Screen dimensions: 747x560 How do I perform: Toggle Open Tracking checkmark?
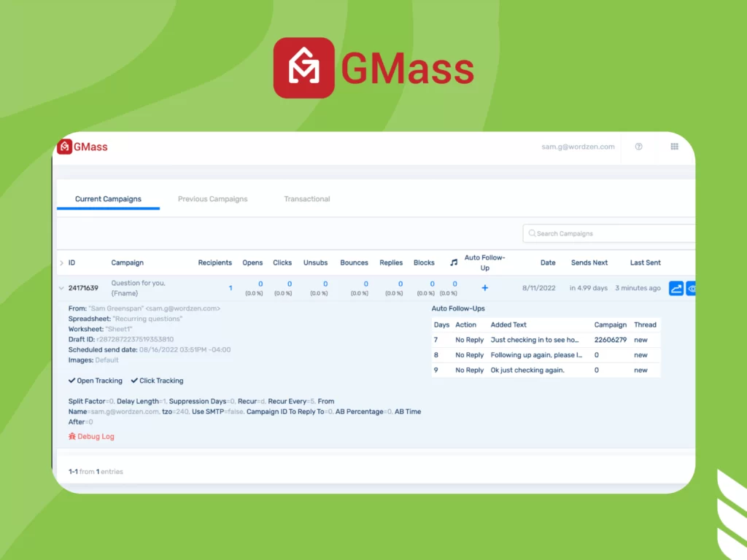point(71,380)
